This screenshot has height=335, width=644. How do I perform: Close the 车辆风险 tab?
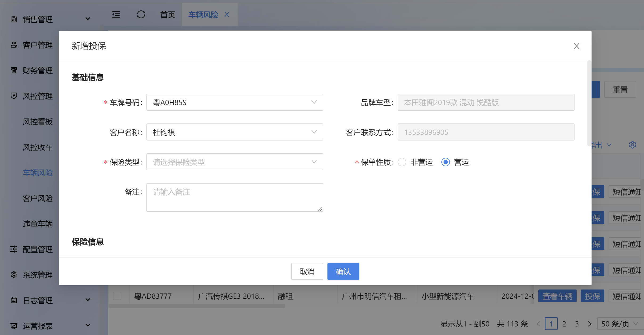click(x=227, y=15)
